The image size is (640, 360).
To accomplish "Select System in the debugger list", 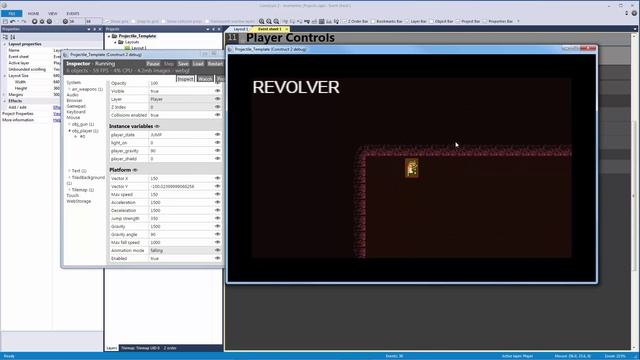I will 74,83.
